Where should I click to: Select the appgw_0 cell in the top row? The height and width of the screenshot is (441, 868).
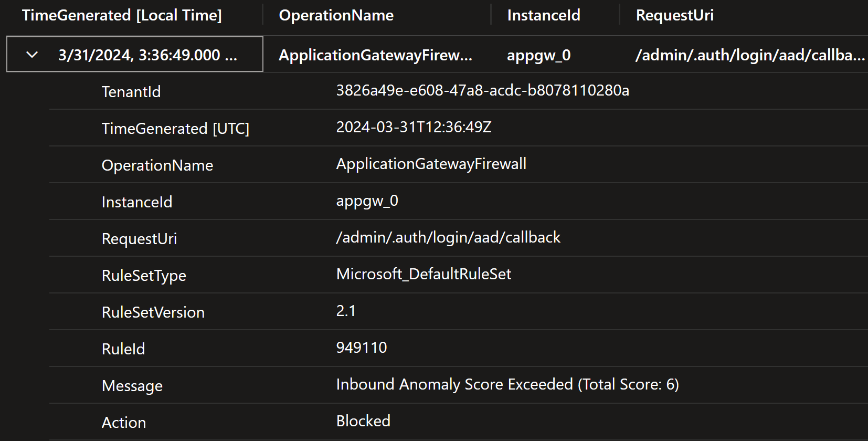[x=539, y=55]
